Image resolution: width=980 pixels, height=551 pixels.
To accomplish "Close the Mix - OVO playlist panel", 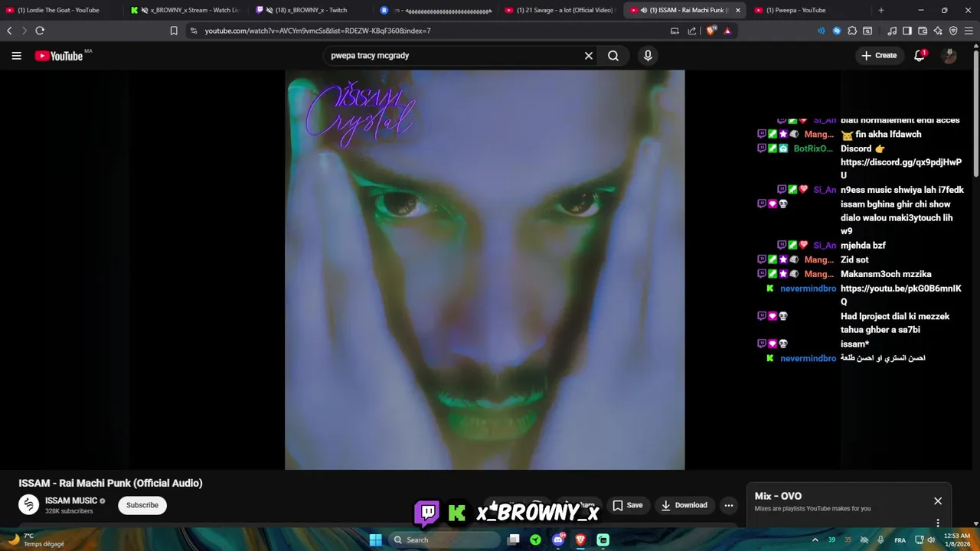I will 938,501.
